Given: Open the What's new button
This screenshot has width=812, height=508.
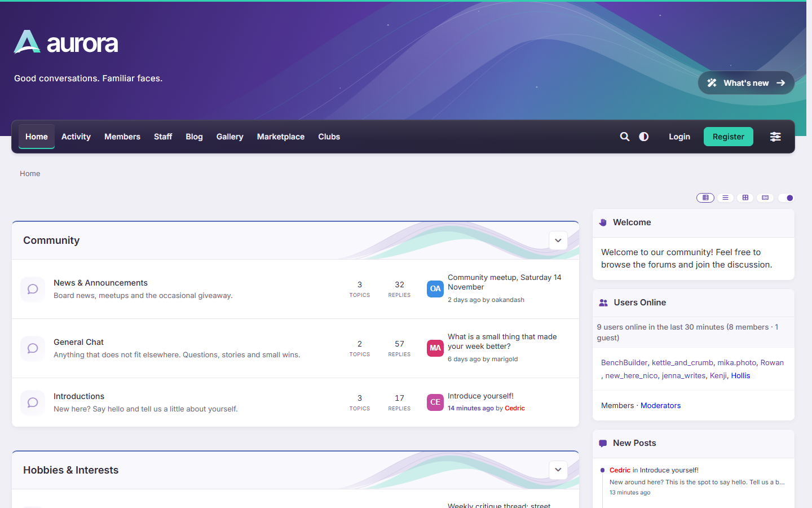Looking at the screenshot, I should point(746,83).
